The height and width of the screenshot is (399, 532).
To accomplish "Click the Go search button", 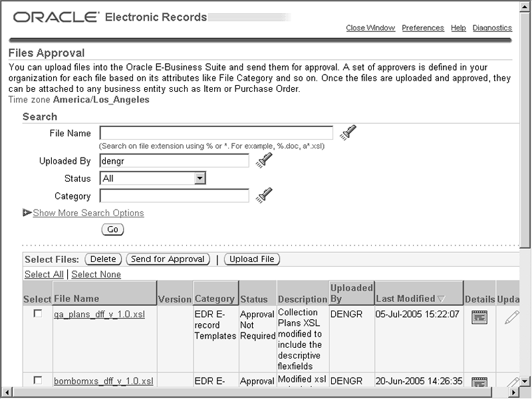I will (112, 229).
